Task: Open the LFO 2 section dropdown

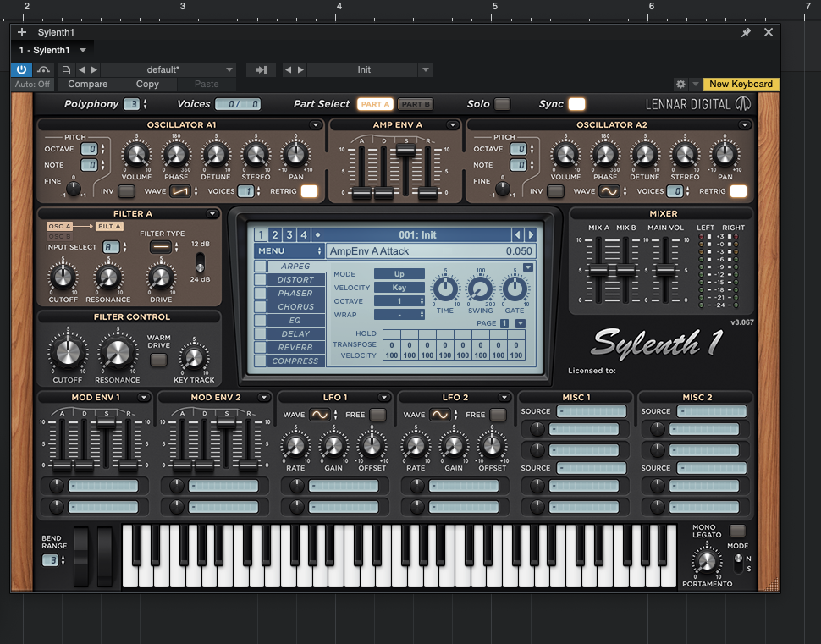Action: [504, 398]
